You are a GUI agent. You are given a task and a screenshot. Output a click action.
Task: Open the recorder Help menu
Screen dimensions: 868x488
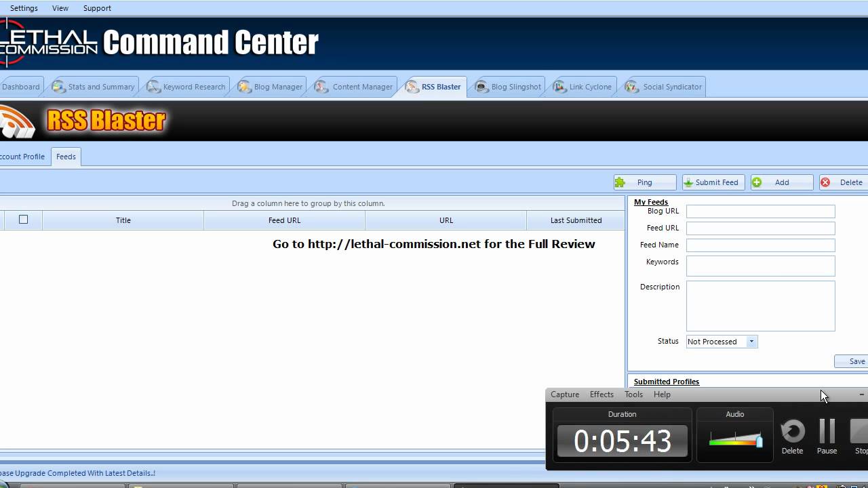pyautogui.click(x=662, y=394)
